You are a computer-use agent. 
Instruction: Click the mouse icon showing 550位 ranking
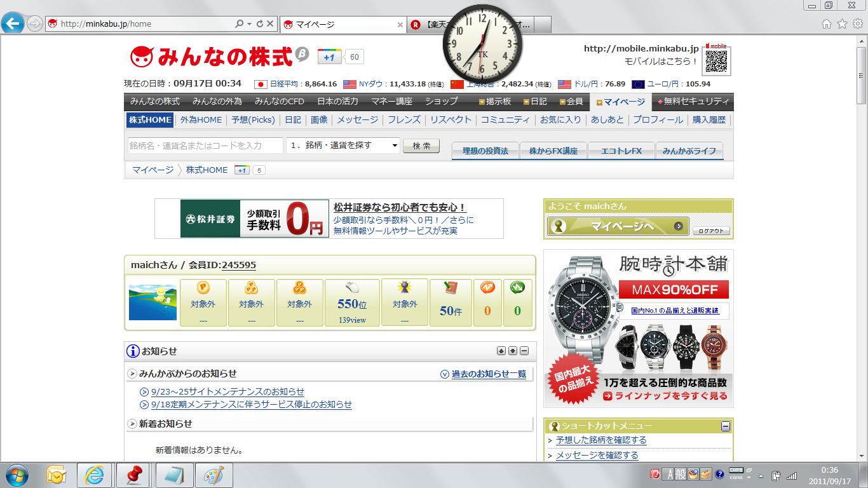coord(352,288)
